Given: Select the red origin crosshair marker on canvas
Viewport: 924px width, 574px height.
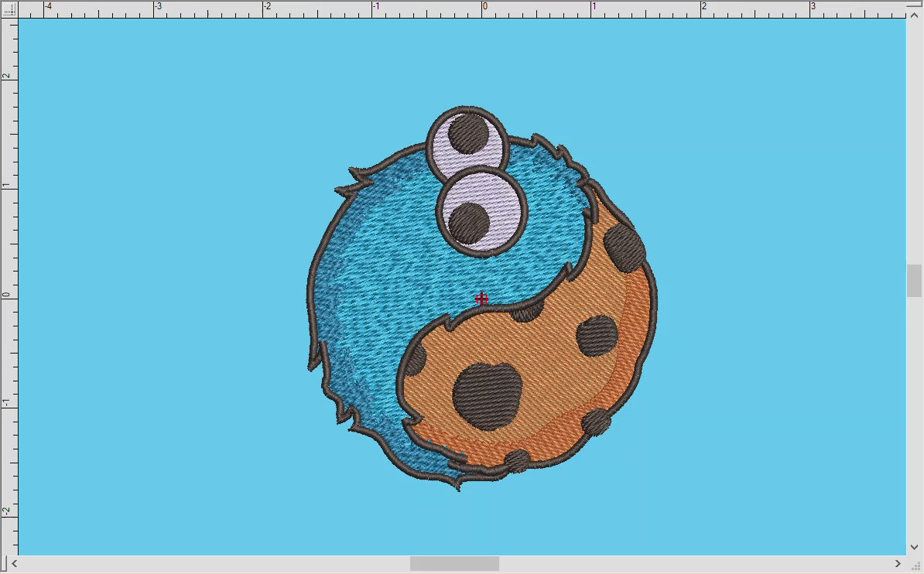Looking at the screenshot, I should pos(482,299).
